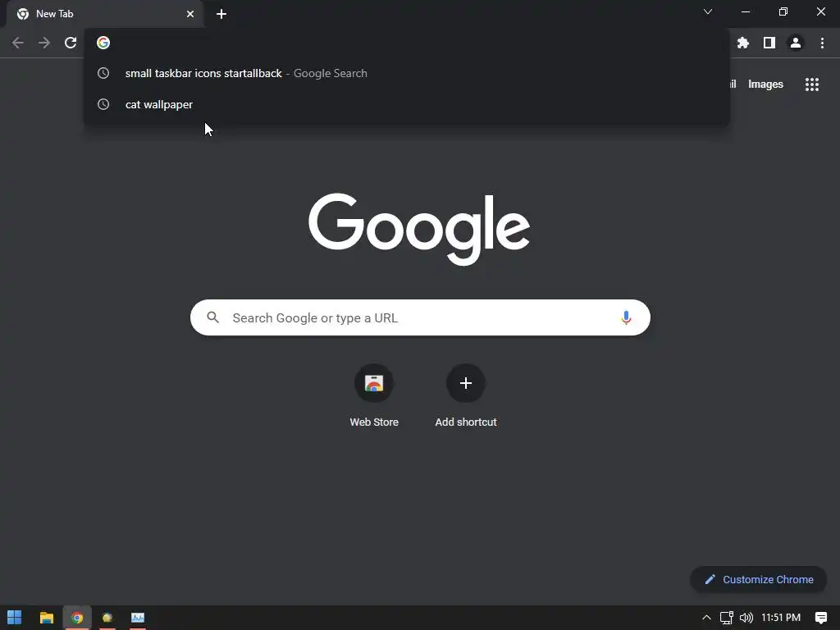Click the Customize Chrome button
Viewport: 840px width, 630px height.
[759, 580]
